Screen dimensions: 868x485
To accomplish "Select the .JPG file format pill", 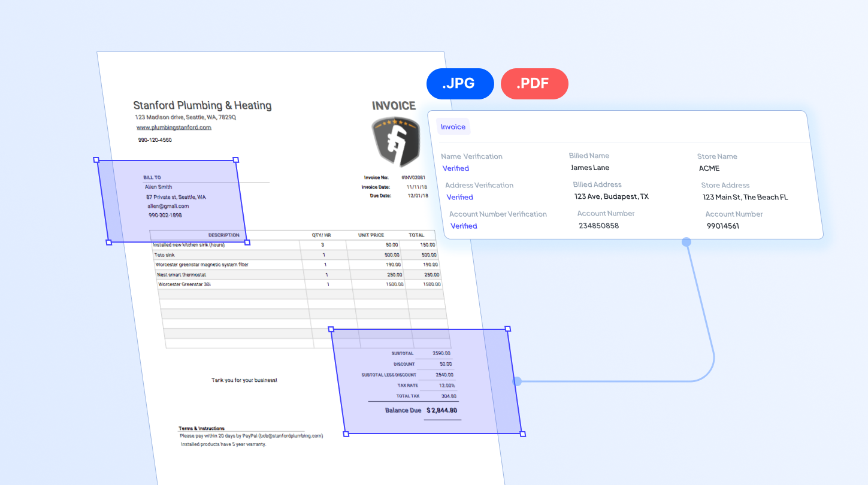I will tap(459, 84).
